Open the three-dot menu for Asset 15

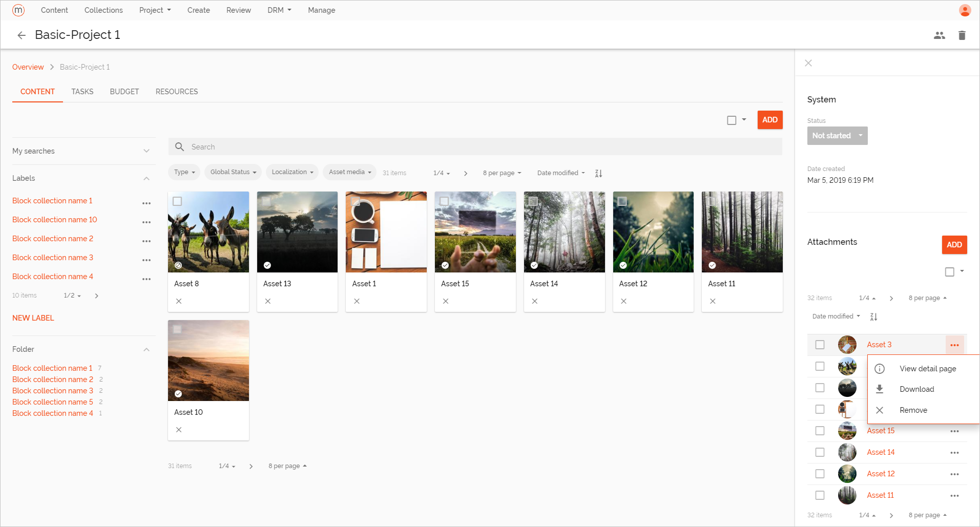pyautogui.click(x=954, y=431)
